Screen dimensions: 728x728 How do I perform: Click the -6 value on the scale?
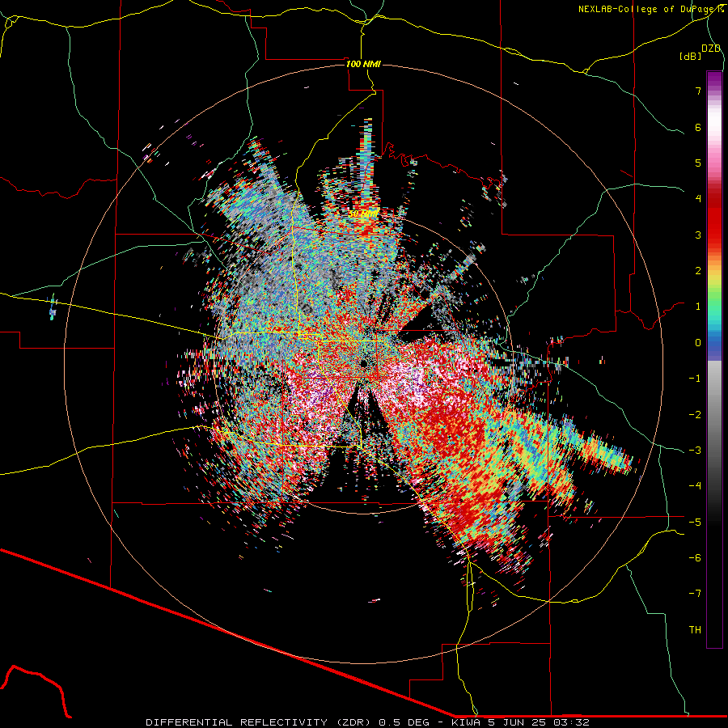click(695, 558)
